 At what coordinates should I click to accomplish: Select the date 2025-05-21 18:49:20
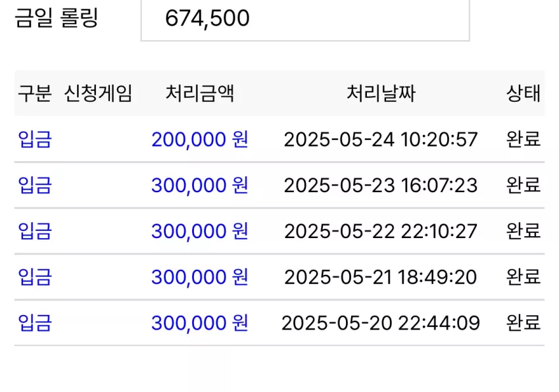pos(381,277)
